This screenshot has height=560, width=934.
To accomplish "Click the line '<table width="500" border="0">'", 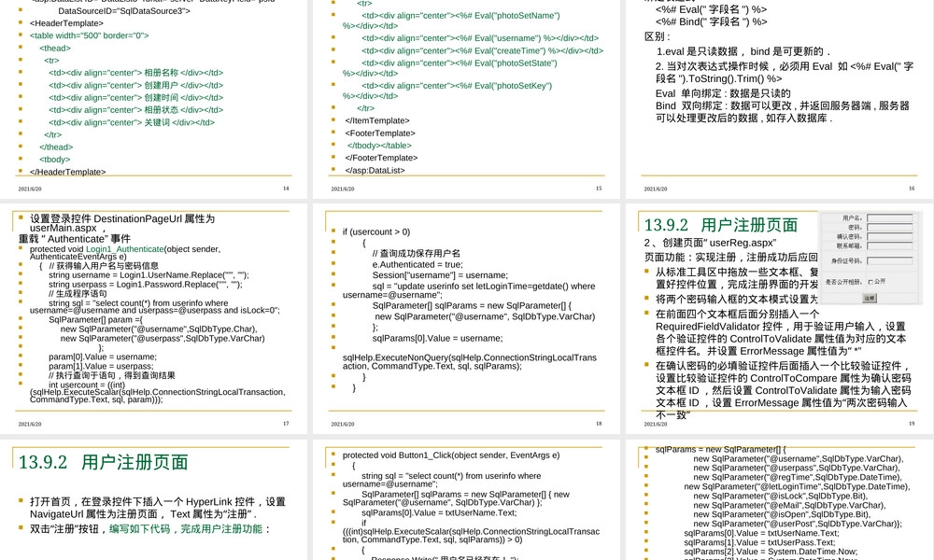I will [x=89, y=35].
